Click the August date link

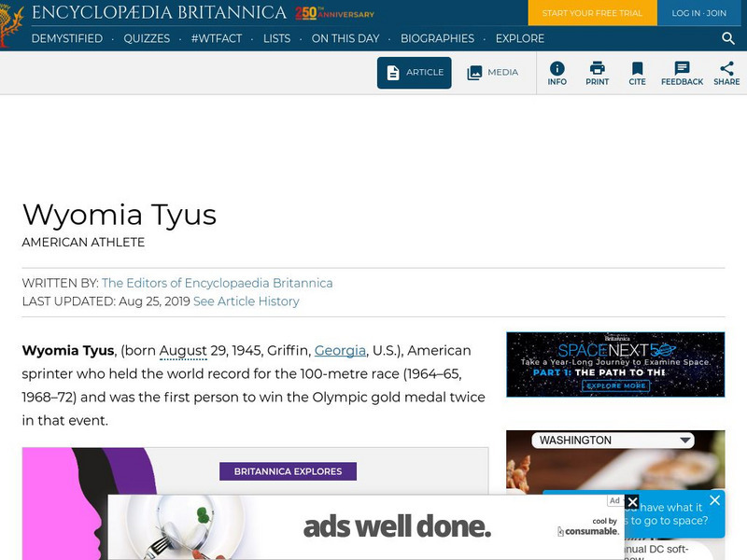[183, 351]
